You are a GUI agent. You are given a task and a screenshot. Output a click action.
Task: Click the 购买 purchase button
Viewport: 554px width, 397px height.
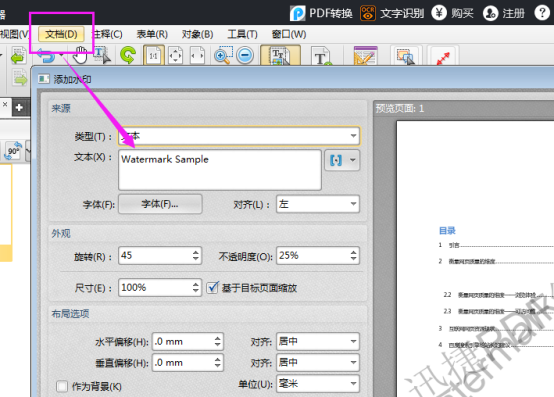452,13
